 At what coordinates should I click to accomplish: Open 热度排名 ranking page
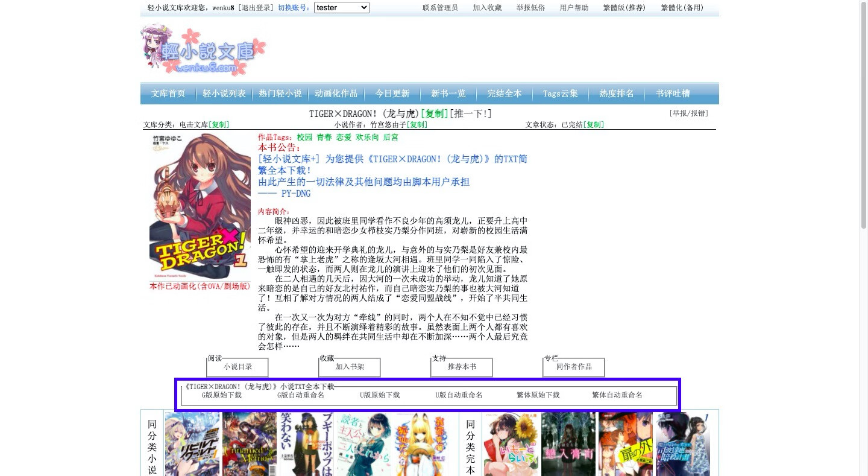click(x=616, y=94)
